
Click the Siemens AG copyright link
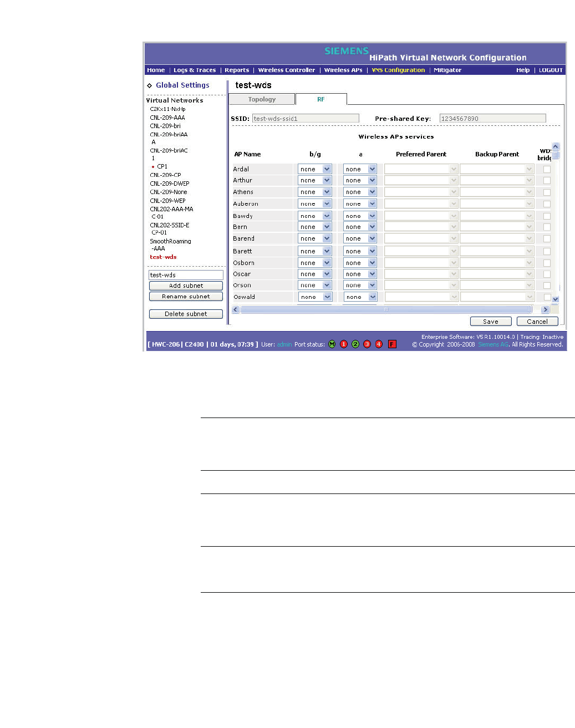click(493, 344)
